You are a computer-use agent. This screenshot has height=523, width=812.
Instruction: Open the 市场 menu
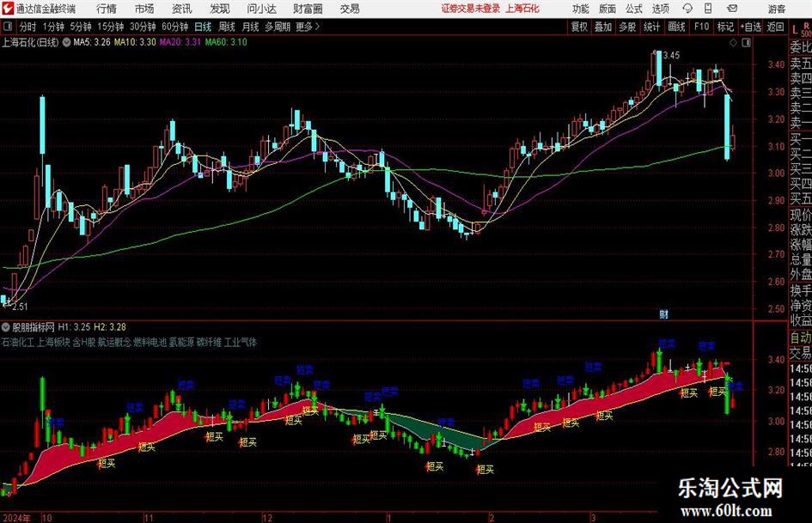[144, 9]
